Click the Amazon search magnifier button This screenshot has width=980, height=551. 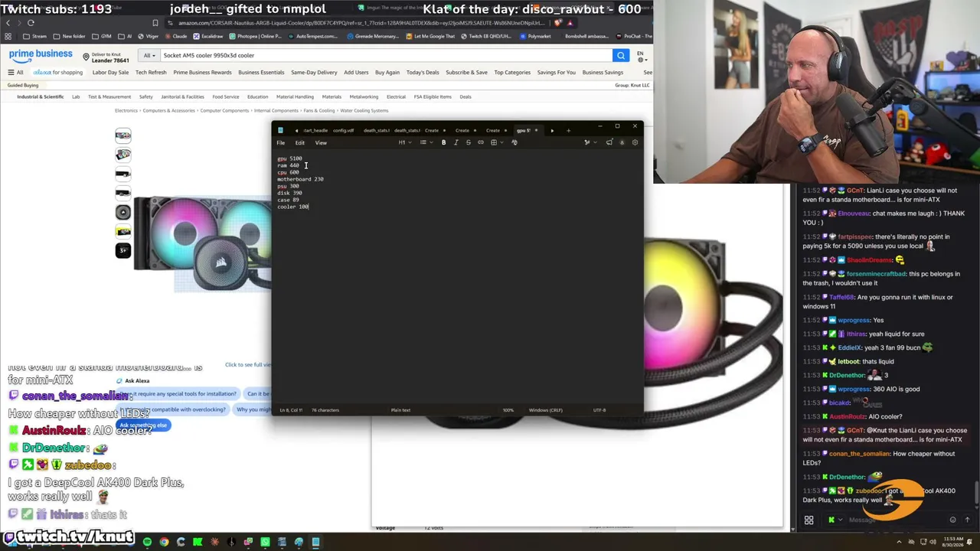click(x=621, y=55)
